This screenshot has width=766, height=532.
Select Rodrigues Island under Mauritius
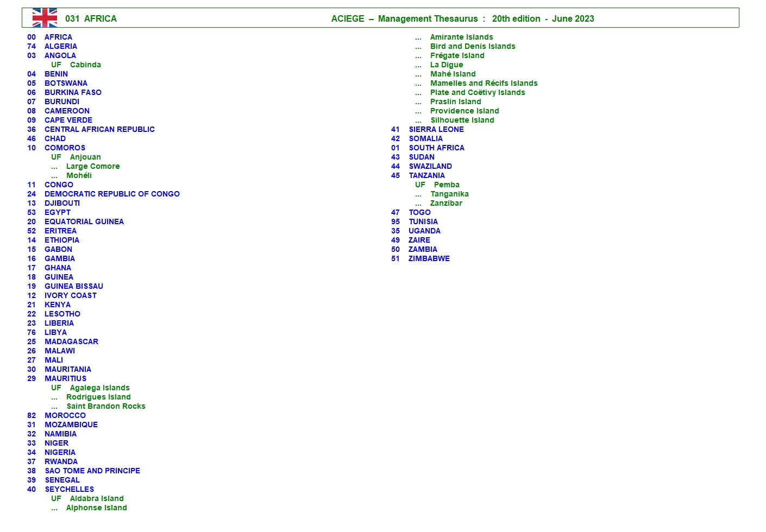pyautogui.click(x=98, y=397)
